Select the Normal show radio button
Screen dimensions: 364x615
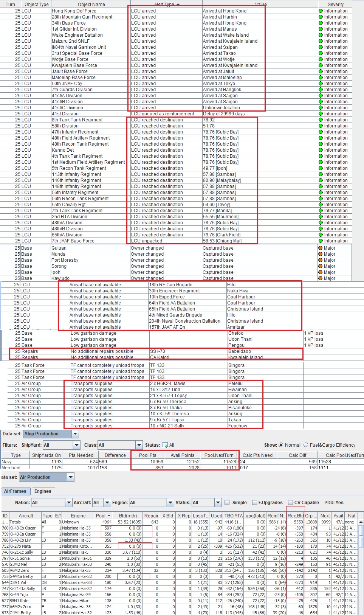[x=281, y=445]
